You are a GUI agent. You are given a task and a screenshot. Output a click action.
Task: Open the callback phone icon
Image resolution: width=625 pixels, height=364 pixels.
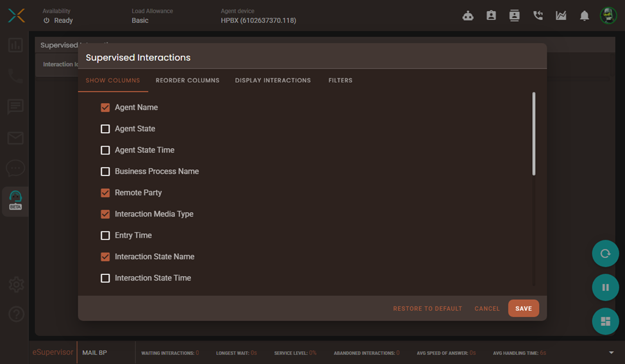tap(538, 16)
